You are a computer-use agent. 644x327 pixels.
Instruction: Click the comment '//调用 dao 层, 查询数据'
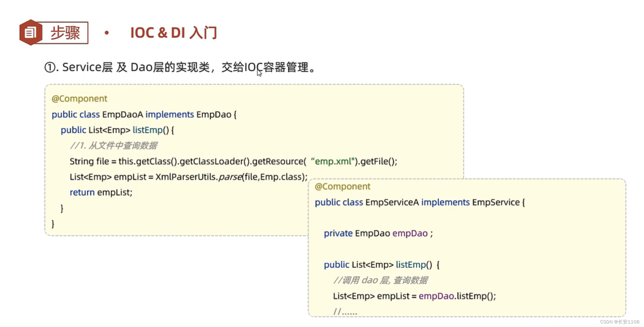click(381, 280)
